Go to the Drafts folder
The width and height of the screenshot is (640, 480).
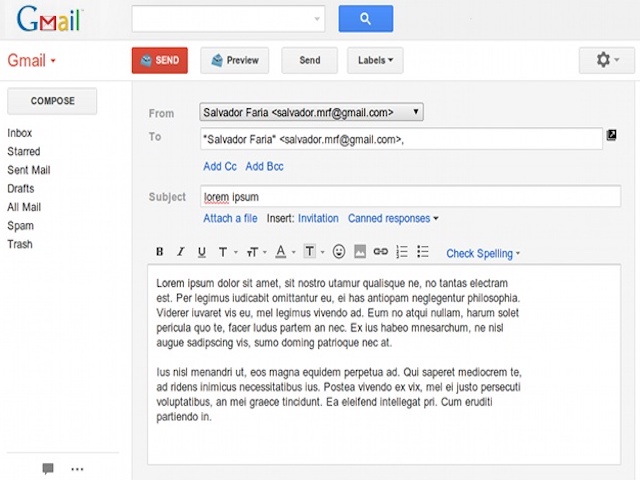click(x=21, y=188)
